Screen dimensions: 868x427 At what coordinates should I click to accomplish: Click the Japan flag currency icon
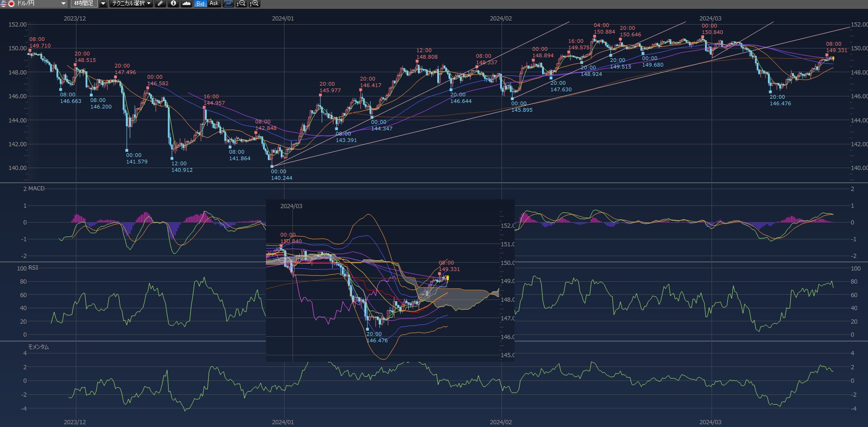[11, 4]
